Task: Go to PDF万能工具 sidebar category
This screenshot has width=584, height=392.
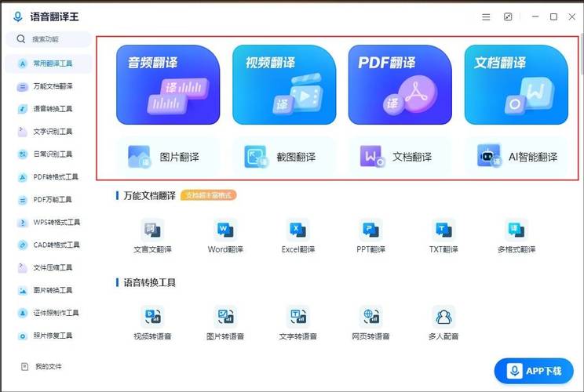Action: point(49,200)
